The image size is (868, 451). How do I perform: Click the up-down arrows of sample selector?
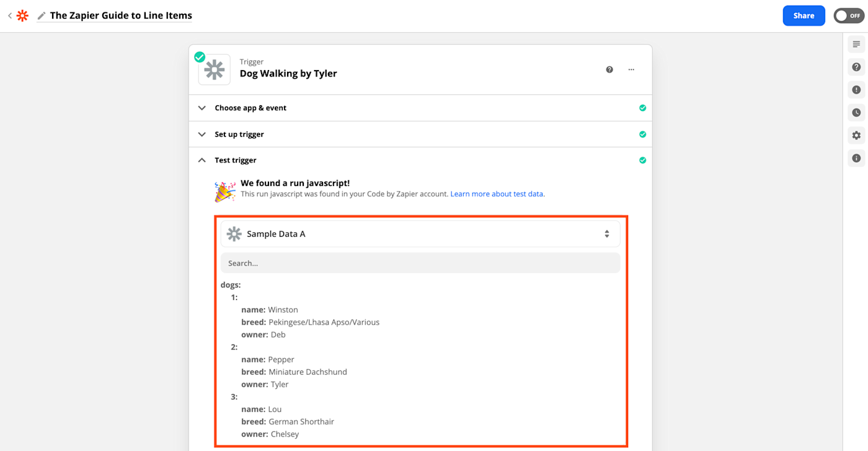pos(607,234)
